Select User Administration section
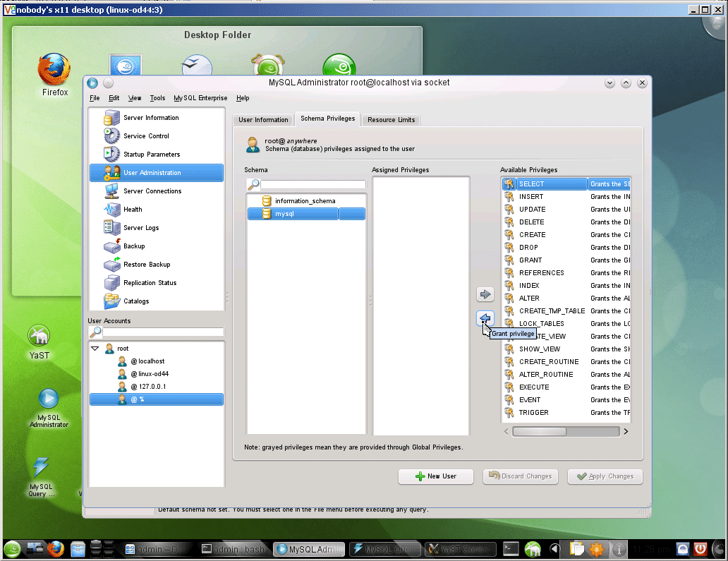Image resolution: width=728 pixels, height=561 pixels. pyautogui.click(x=157, y=173)
